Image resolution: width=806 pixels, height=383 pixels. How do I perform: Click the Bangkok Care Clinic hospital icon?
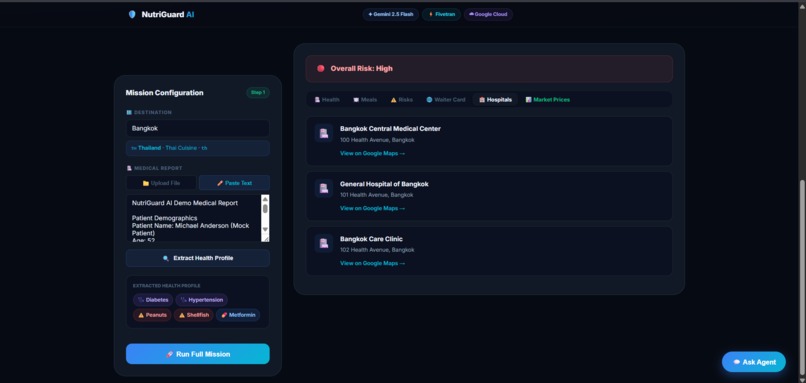coord(324,244)
